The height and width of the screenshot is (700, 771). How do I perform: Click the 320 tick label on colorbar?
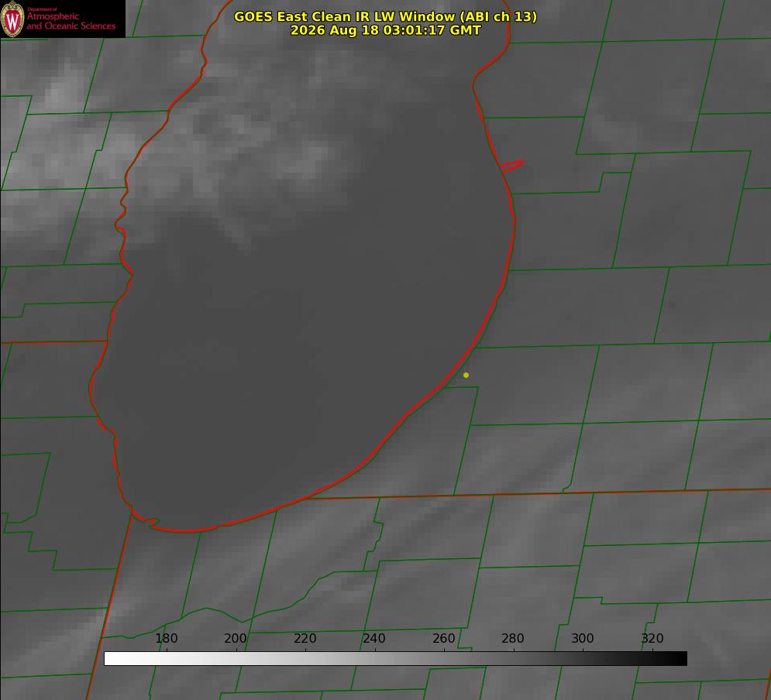pos(652,638)
